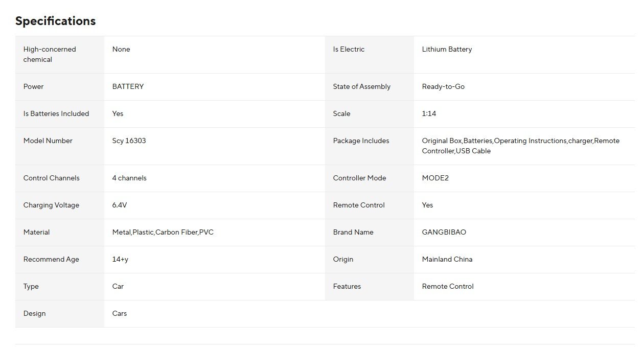The width and height of the screenshot is (644, 347).
Task: Click the High-concerned chemical label
Action: coord(50,54)
